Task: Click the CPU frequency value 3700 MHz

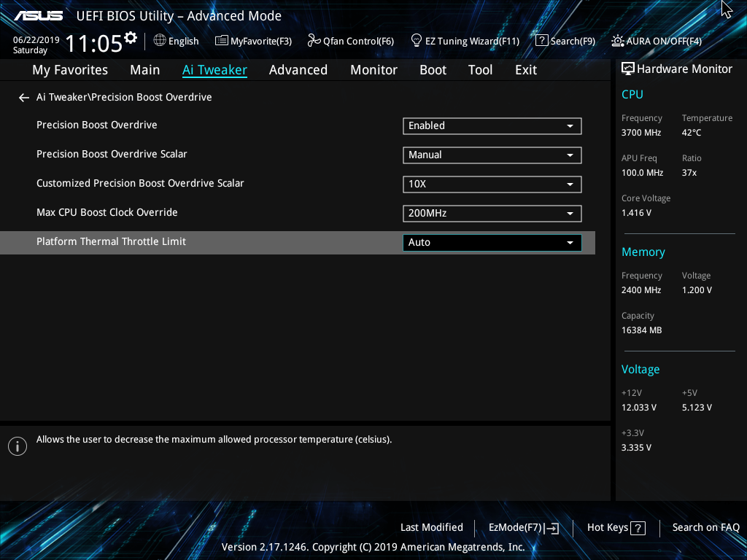Action: point(641,133)
